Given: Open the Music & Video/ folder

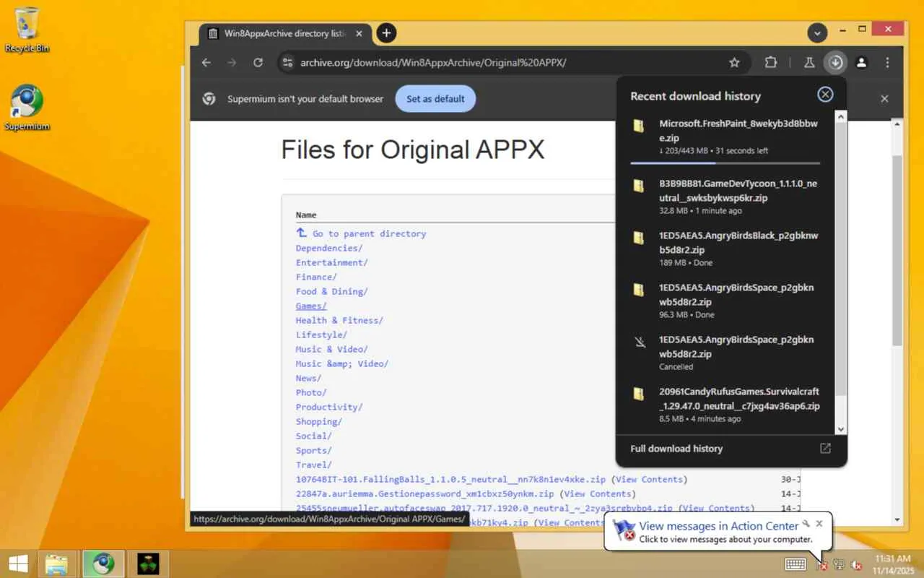Looking at the screenshot, I should (x=331, y=349).
